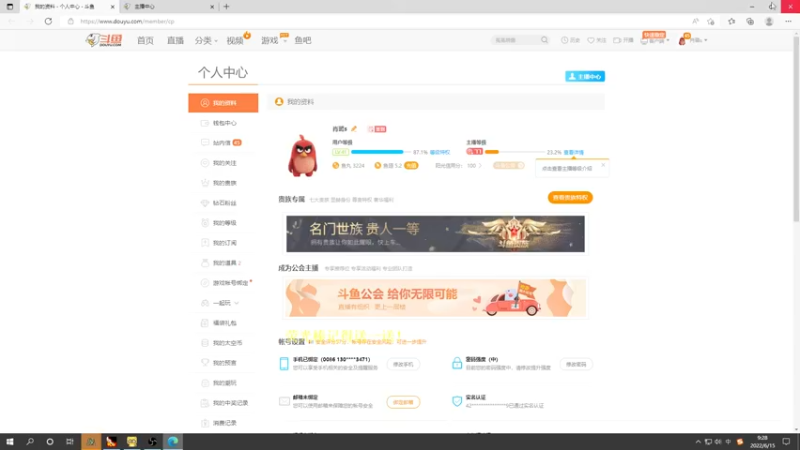The height and width of the screenshot is (450, 800).
Task: Open the browser favorites star icon
Action: pyautogui.click(x=731, y=21)
